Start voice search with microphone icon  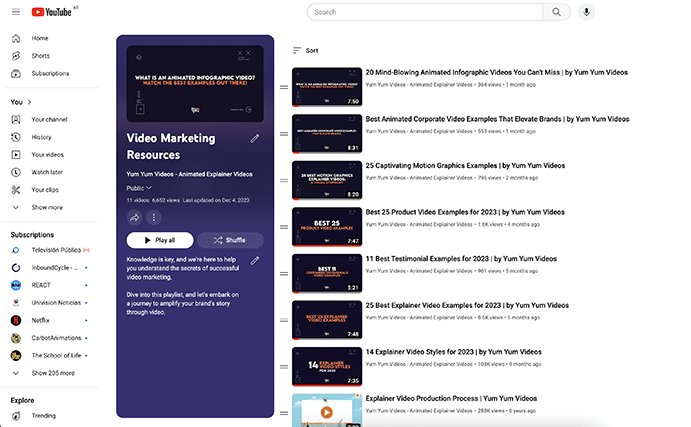[x=586, y=12]
